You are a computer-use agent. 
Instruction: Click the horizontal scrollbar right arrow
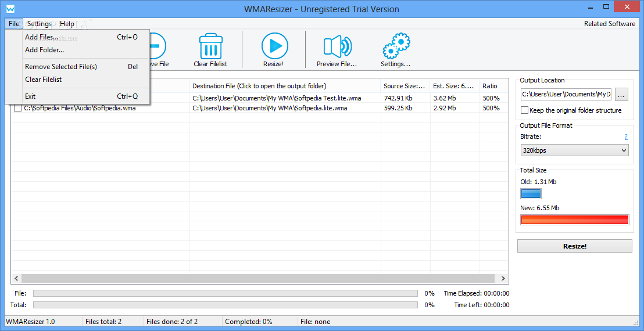(503, 279)
